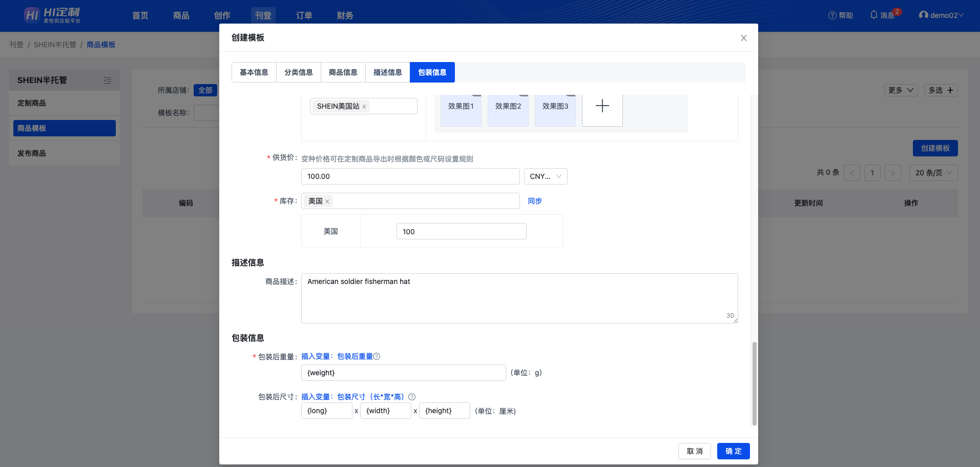Focus the 库存 region select field
980x467 pixels.
click(x=410, y=201)
